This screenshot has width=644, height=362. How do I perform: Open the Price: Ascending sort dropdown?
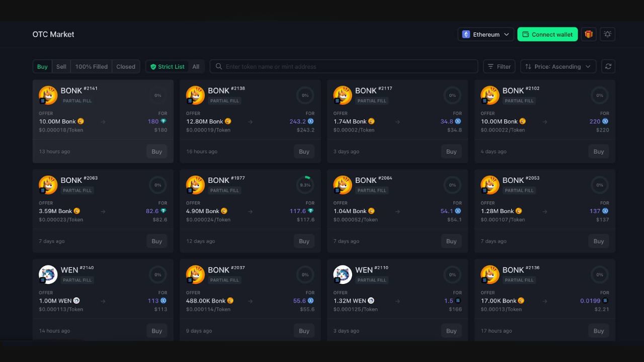558,66
